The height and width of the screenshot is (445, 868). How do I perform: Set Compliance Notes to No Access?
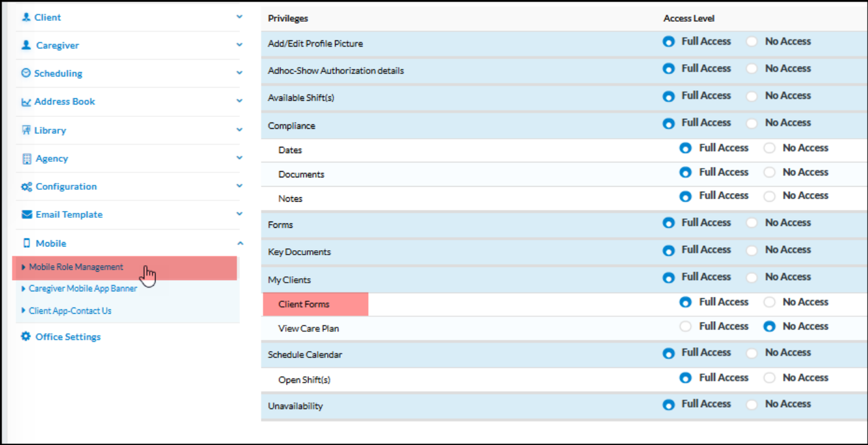[769, 195]
